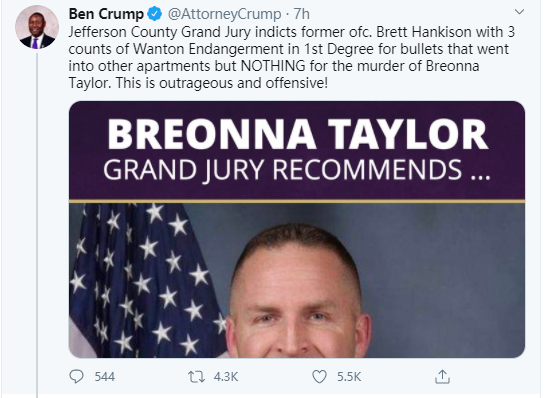Click the 7h timestamp

click(x=302, y=14)
